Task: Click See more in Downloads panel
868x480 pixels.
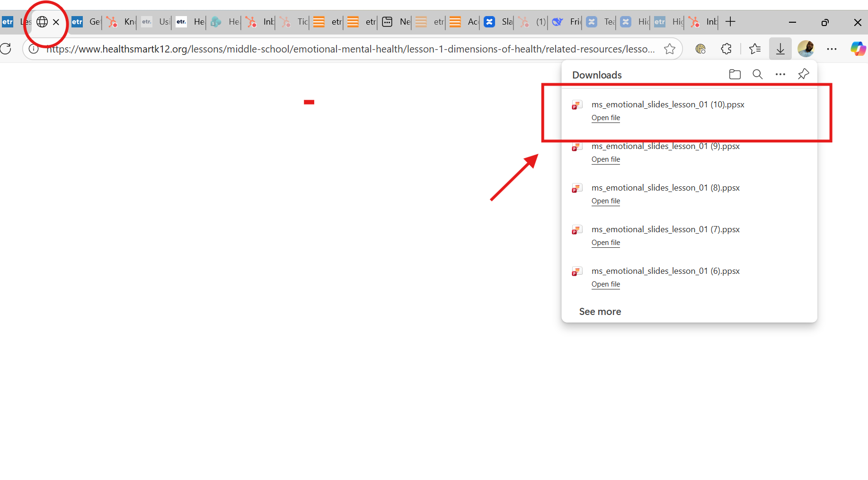Action: coord(600,312)
